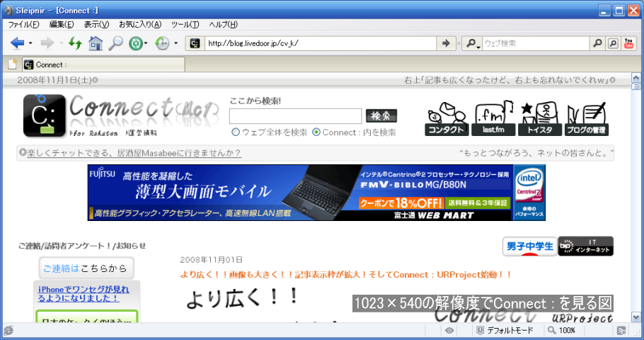Open the iPhoneでワンセグ link
This screenshot has width=644, height=340.
(x=84, y=293)
